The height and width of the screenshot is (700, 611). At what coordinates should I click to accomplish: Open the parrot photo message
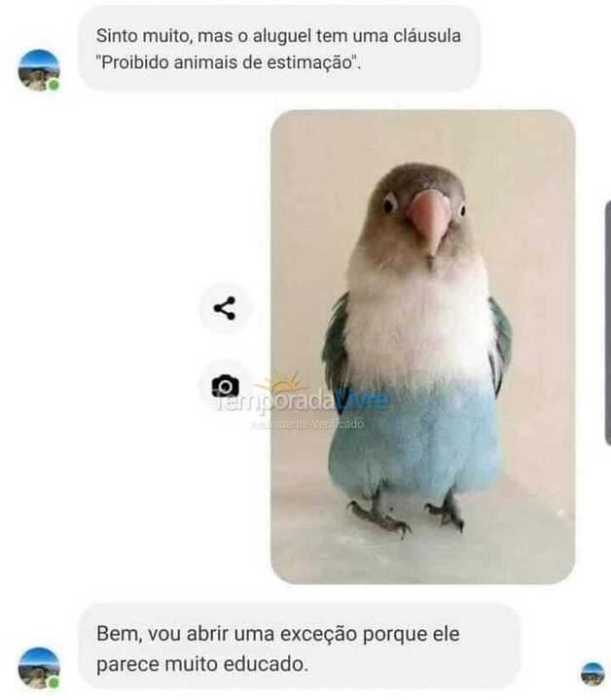pos(422,346)
